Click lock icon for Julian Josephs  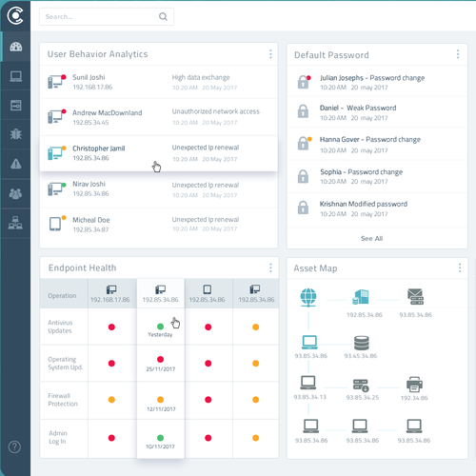coord(303,82)
